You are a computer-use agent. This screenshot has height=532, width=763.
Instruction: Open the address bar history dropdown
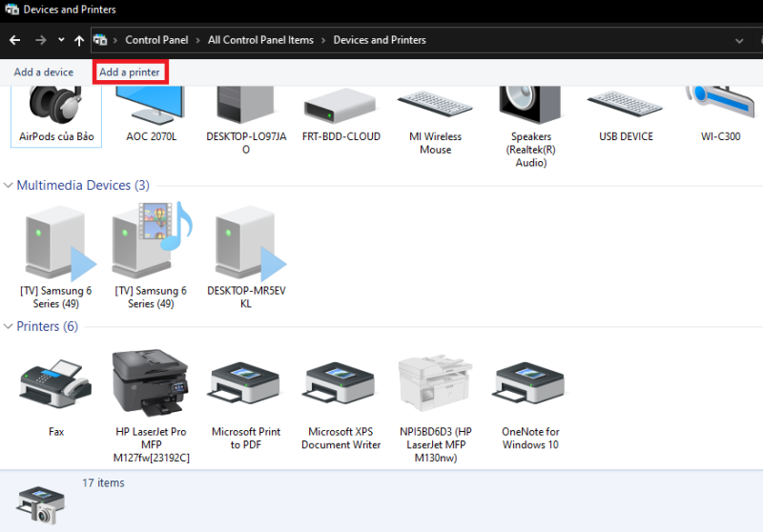(739, 41)
